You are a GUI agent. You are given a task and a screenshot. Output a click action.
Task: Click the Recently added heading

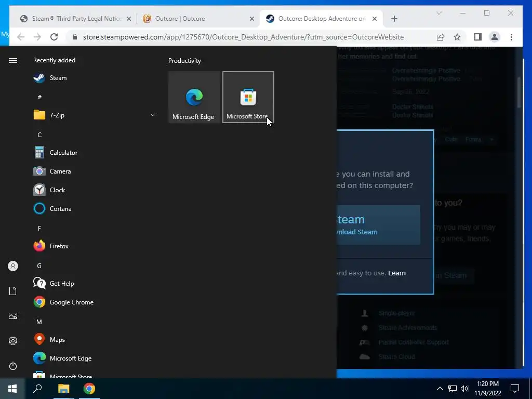pyautogui.click(x=54, y=60)
